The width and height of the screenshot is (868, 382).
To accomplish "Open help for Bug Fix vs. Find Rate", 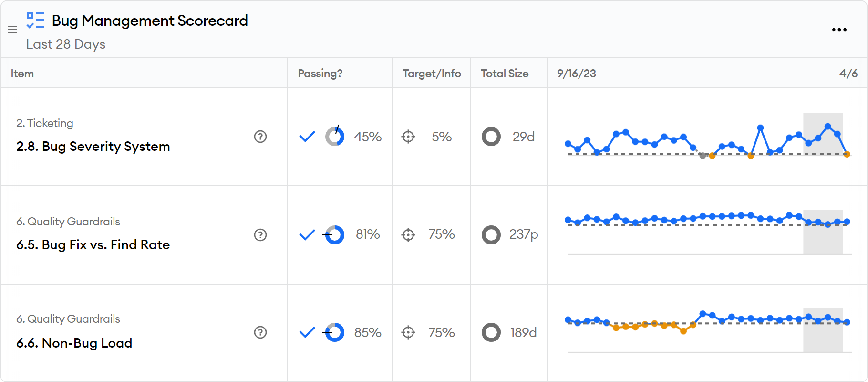I will 260,235.
